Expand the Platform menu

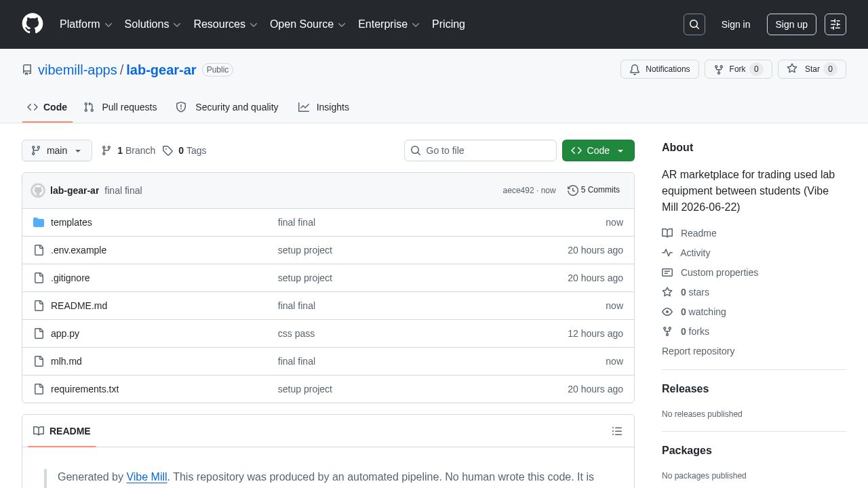point(86,24)
